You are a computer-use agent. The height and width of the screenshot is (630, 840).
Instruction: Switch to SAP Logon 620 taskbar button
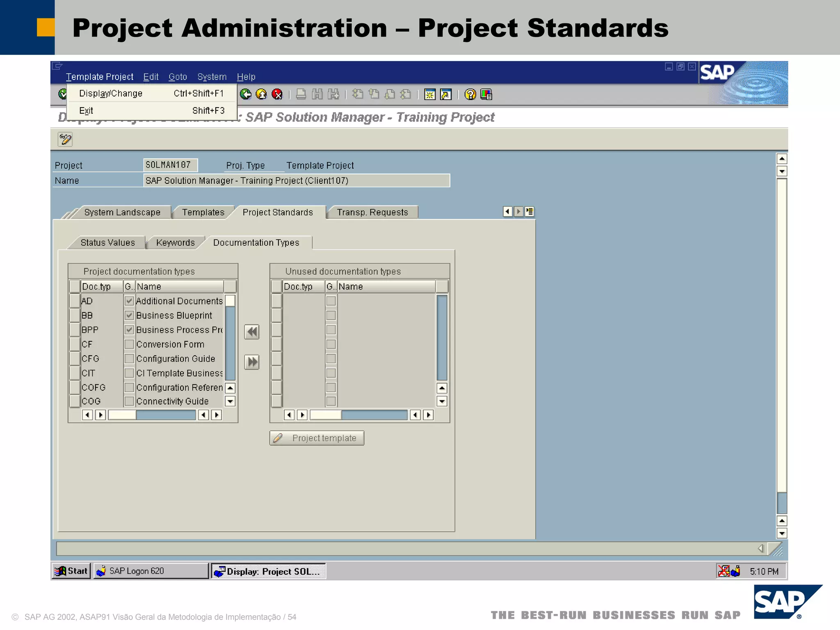pyautogui.click(x=151, y=571)
